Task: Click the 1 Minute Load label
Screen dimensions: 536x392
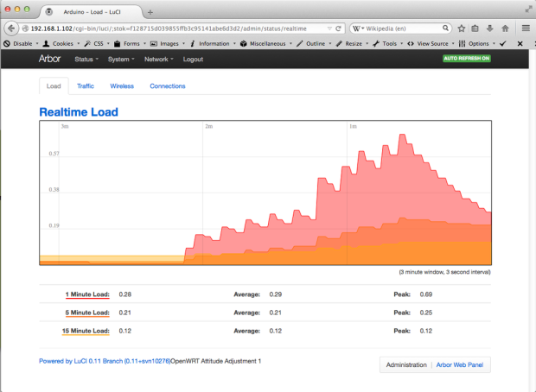Action: pos(87,294)
